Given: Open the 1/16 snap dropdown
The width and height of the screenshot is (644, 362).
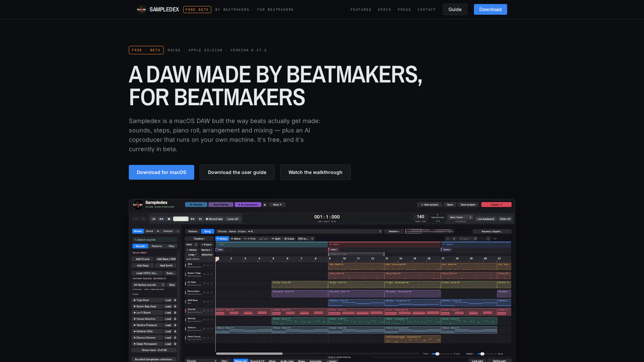Looking at the screenshot, I should coord(306,239).
